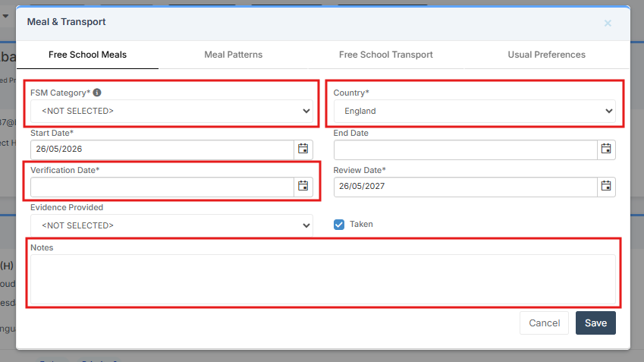Click the Cancel button
Image resolution: width=644 pixels, height=362 pixels.
(x=544, y=323)
